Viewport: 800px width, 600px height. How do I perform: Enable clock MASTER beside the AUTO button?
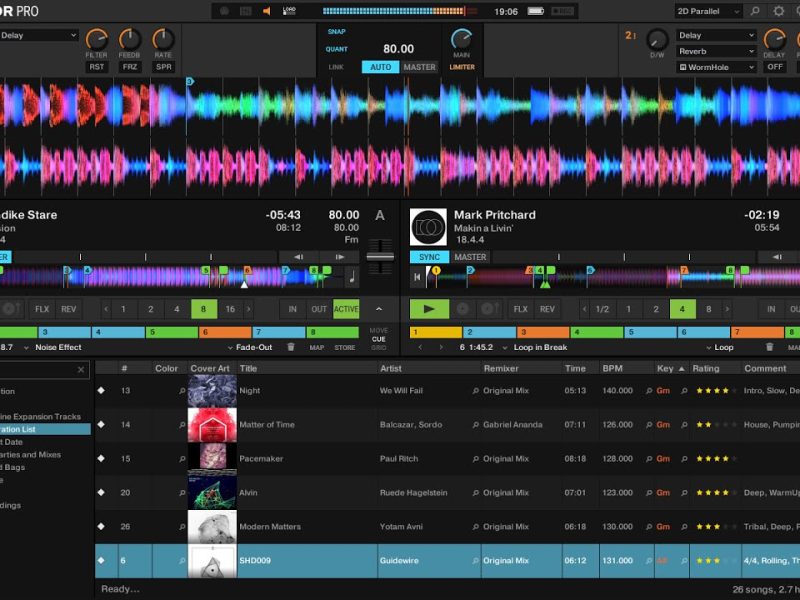tap(419, 67)
